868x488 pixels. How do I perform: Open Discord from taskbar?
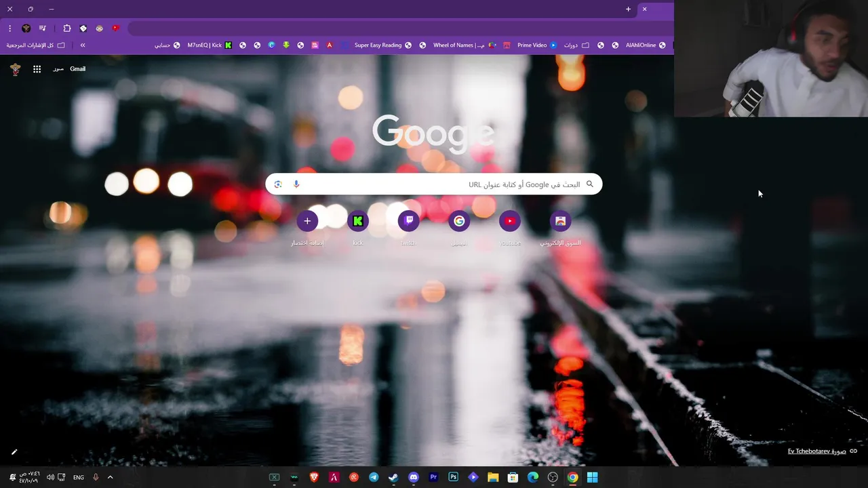[x=414, y=477]
